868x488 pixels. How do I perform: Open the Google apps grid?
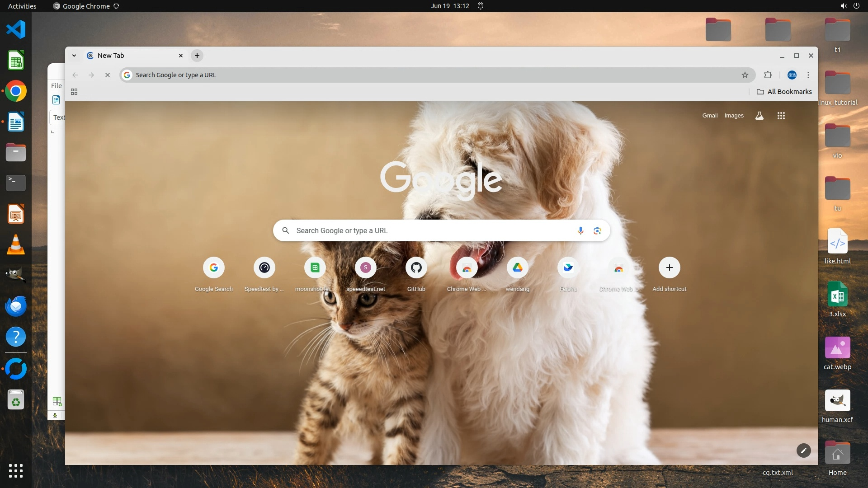tap(781, 116)
